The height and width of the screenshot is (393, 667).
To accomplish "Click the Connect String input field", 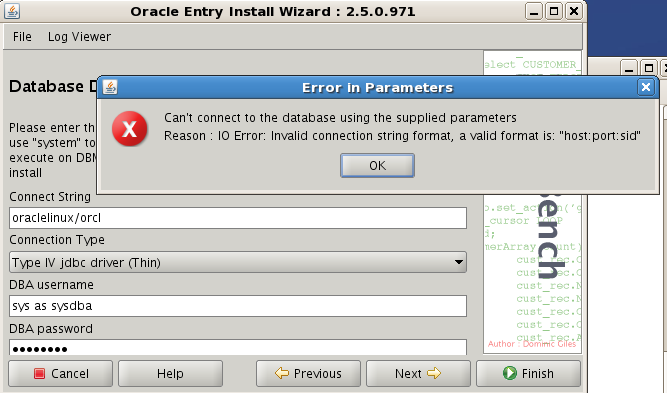I will (238, 218).
